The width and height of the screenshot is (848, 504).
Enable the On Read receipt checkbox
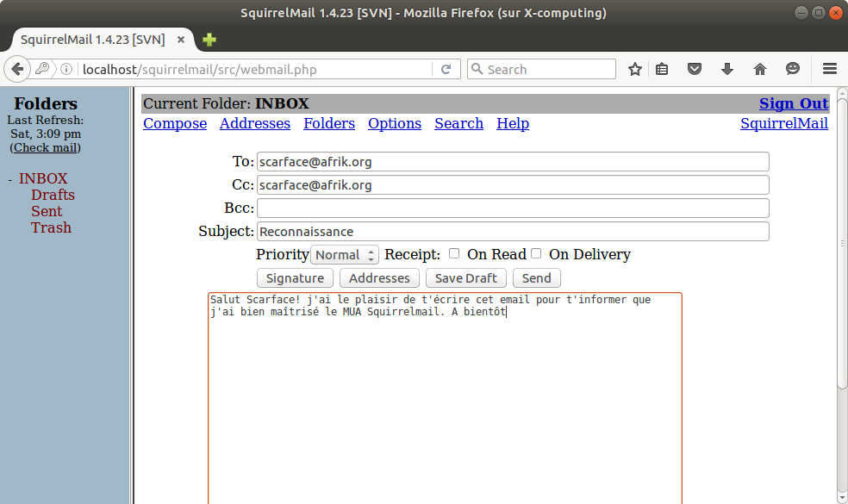point(454,253)
